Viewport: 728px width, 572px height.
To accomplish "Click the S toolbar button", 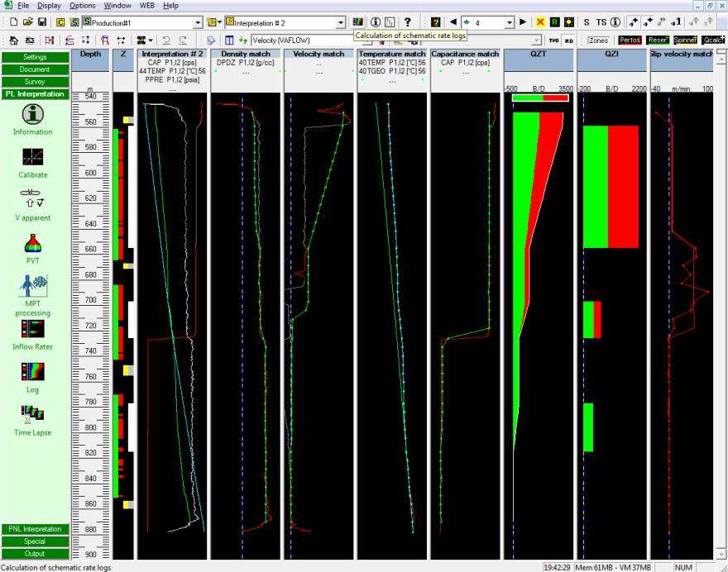I will click(587, 21).
